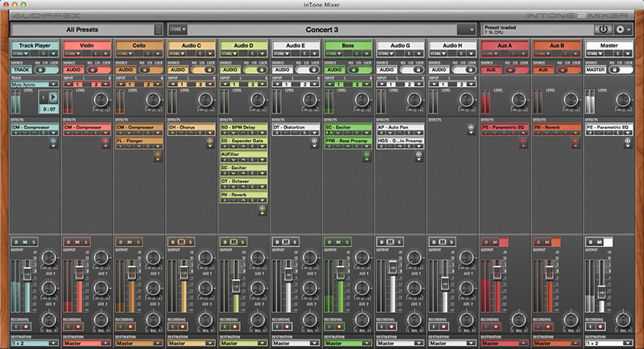Viewport: 644px width, 349px height.
Task: Open the gear settings menu
Action: point(622,29)
